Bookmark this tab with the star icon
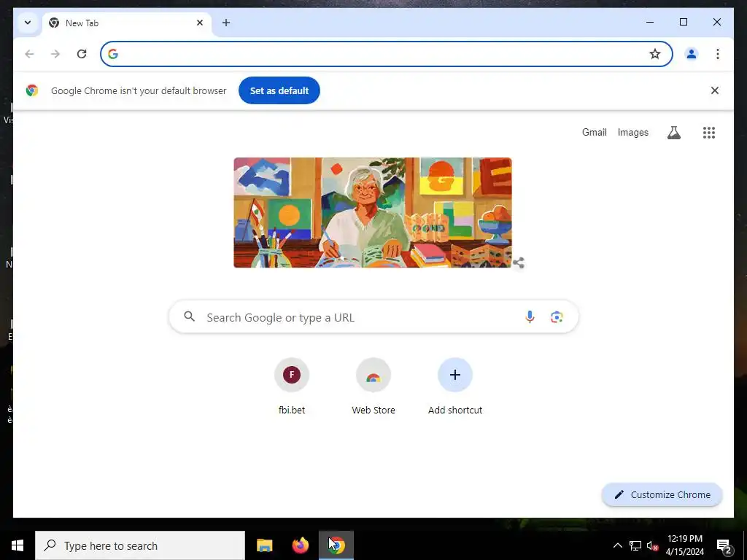Image resolution: width=747 pixels, height=560 pixels. (655, 54)
